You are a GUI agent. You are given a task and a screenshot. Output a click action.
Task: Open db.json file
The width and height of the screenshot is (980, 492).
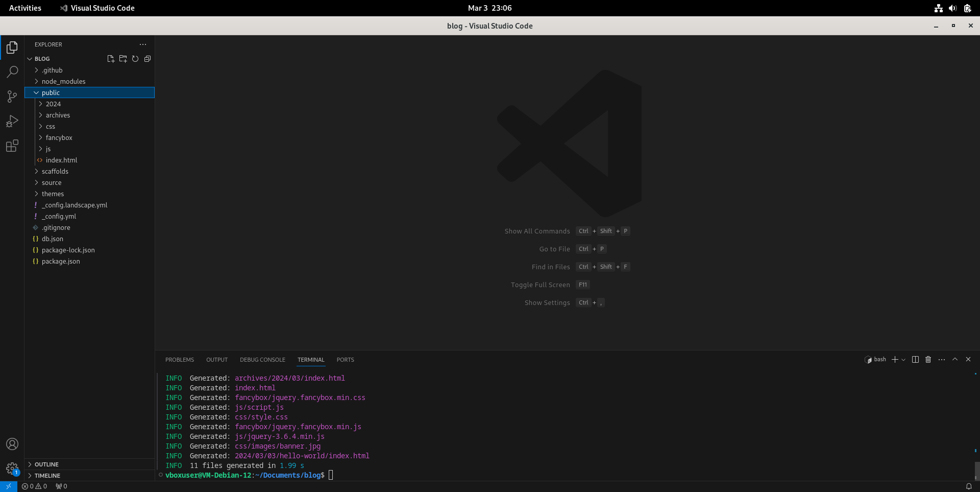point(89,239)
